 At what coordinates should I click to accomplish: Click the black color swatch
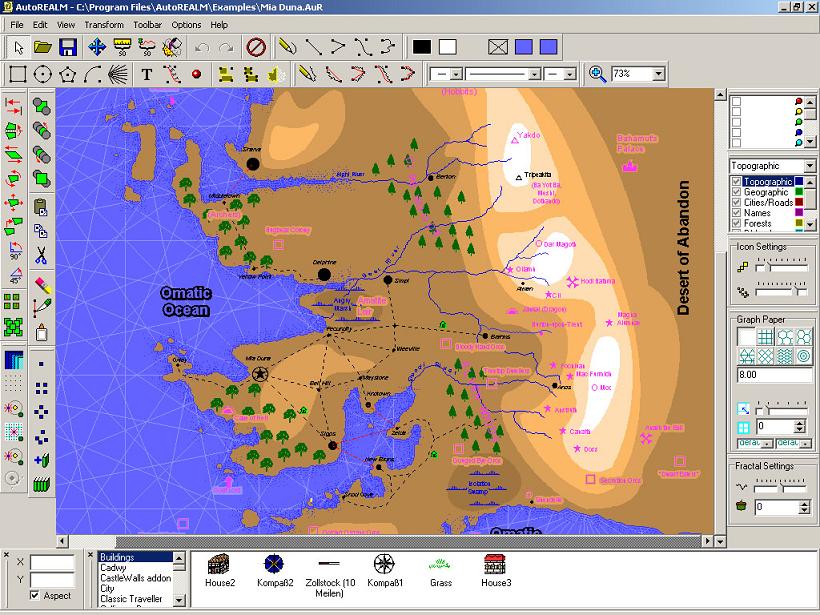[422, 47]
